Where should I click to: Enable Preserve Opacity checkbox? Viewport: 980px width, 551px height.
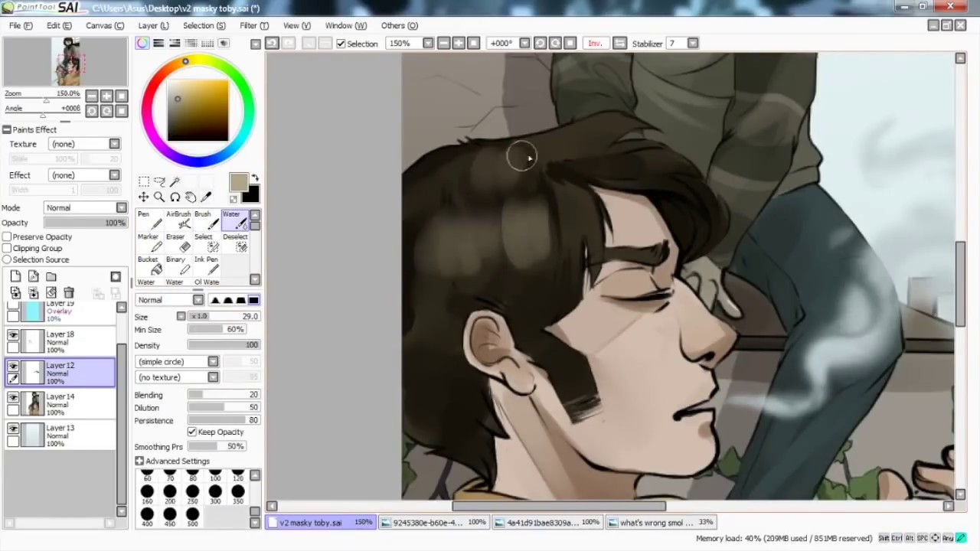tap(7, 236)
